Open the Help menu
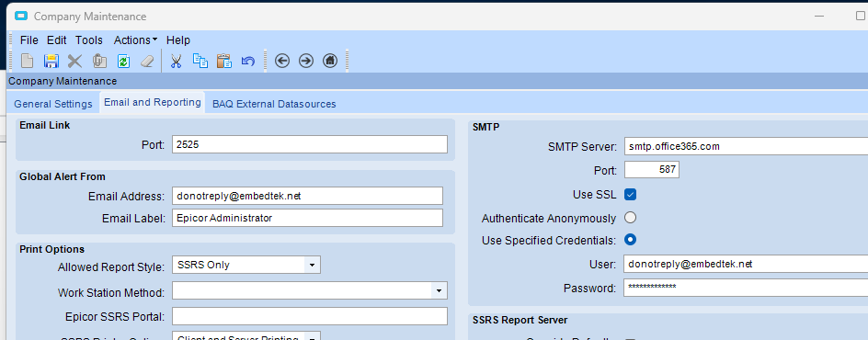868x340 pixels. point(178,40)
